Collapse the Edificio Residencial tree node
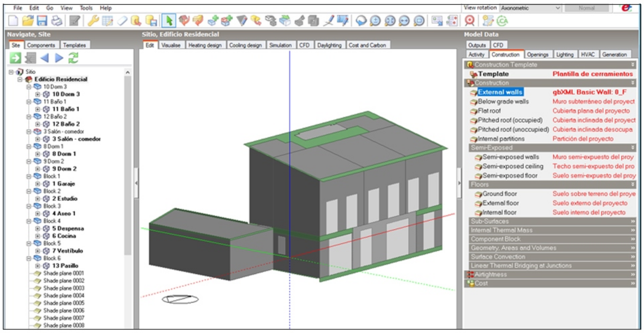Image resolution: width=644 pixels, height=333 pixels. click(20, 79)
